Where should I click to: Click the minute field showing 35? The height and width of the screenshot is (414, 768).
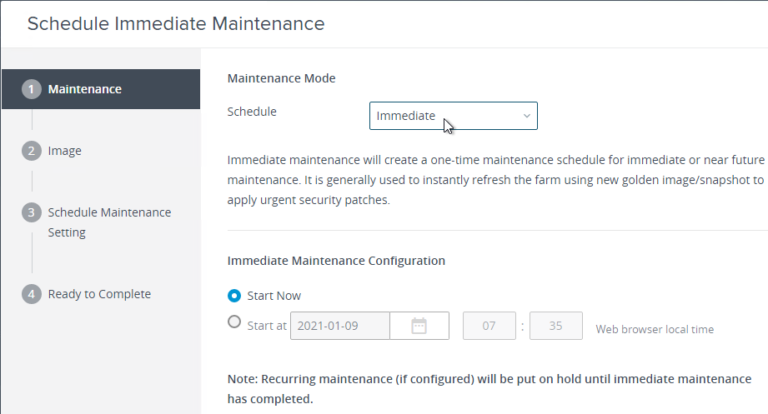click(555, 325)
